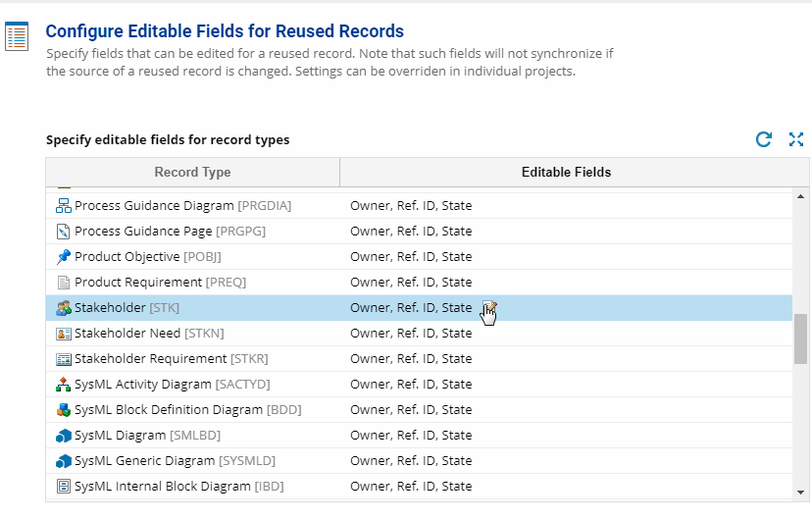Click the Stakeholder Need record icon

point(63,333)
